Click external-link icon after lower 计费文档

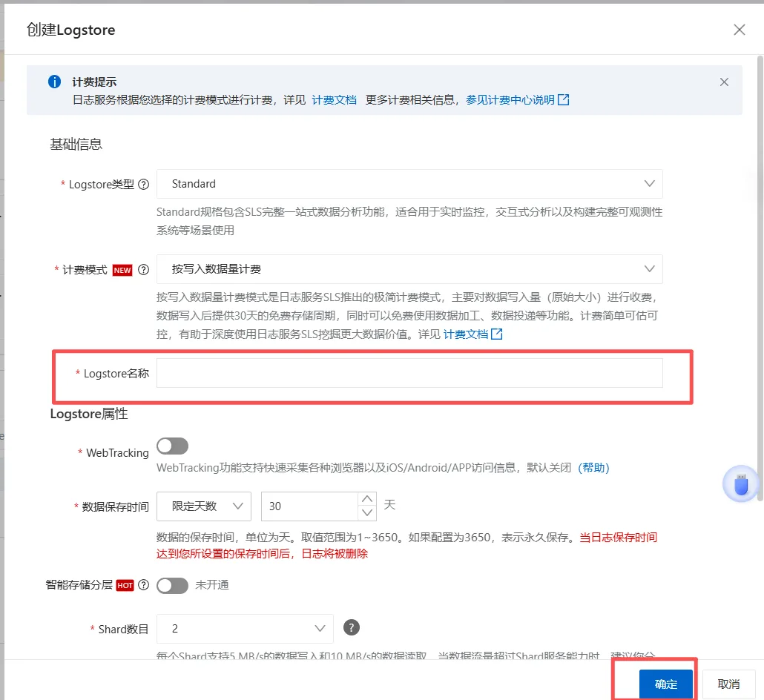coord(496,334)
